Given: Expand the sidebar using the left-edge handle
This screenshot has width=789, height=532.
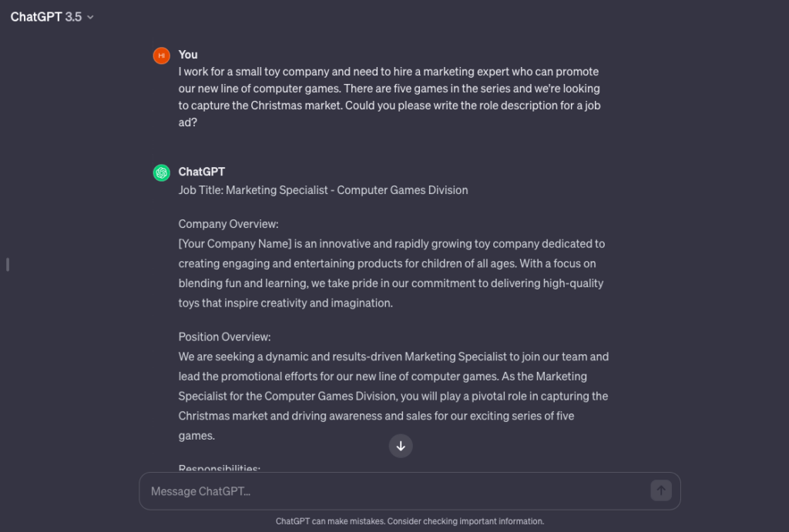Looking at the screenshot, I should pyautogui.click(x=8, y=264).
